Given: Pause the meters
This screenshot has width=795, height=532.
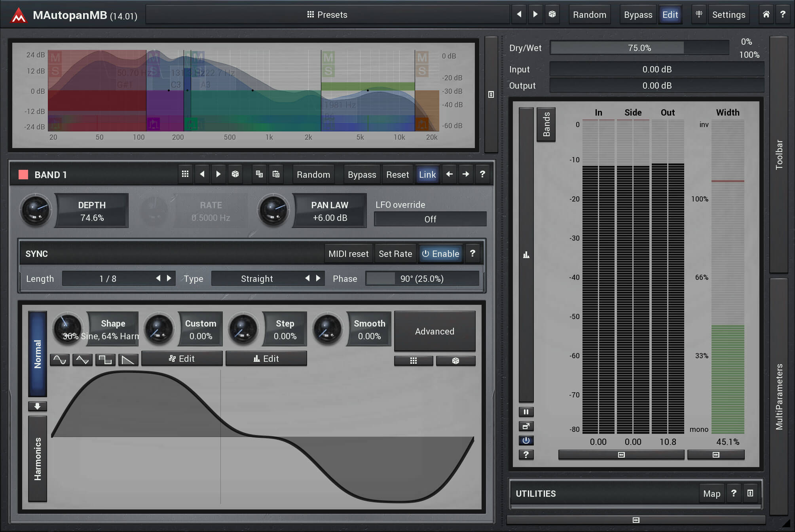Looking at the screenshot, I should tap(526, 412).
